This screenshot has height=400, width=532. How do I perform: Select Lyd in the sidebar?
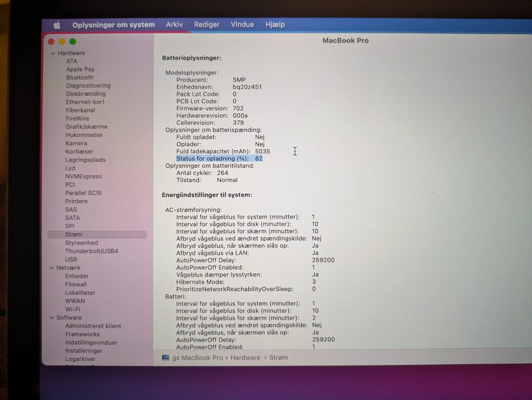70,168
